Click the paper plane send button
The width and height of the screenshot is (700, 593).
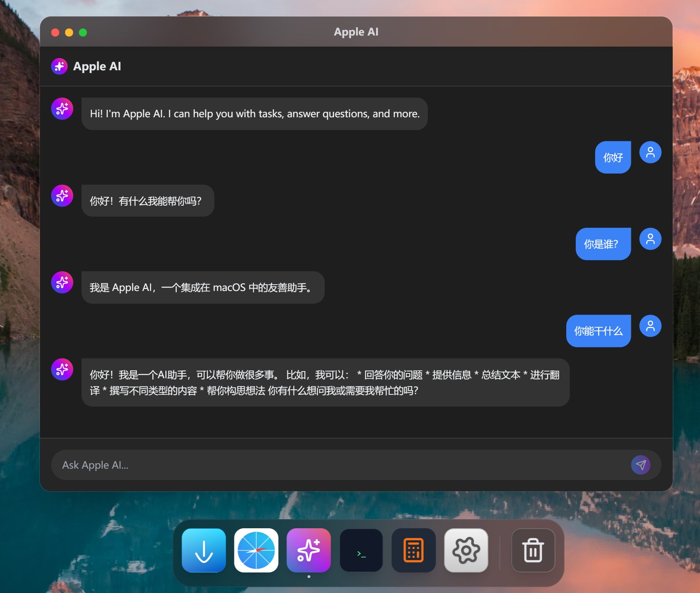640,465
